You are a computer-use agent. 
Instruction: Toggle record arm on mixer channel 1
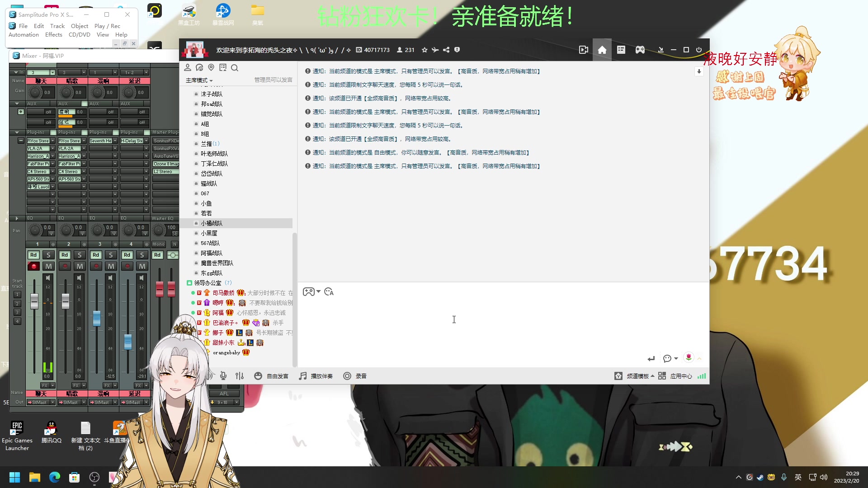[x=33, y=266]
